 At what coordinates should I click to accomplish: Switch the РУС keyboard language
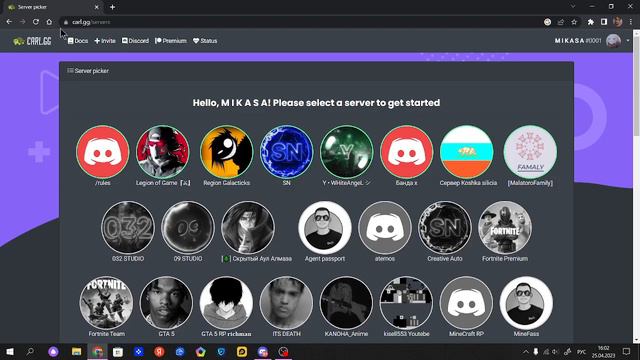click(581, 352)
